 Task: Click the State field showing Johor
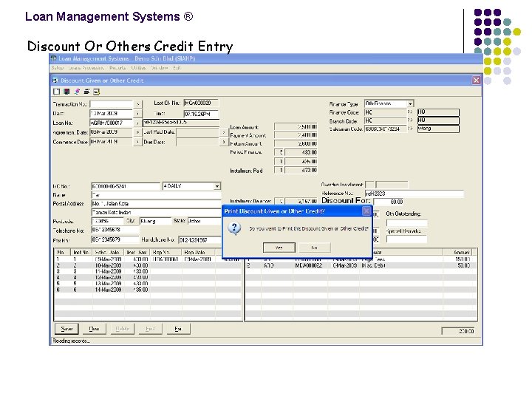(204, 221)
